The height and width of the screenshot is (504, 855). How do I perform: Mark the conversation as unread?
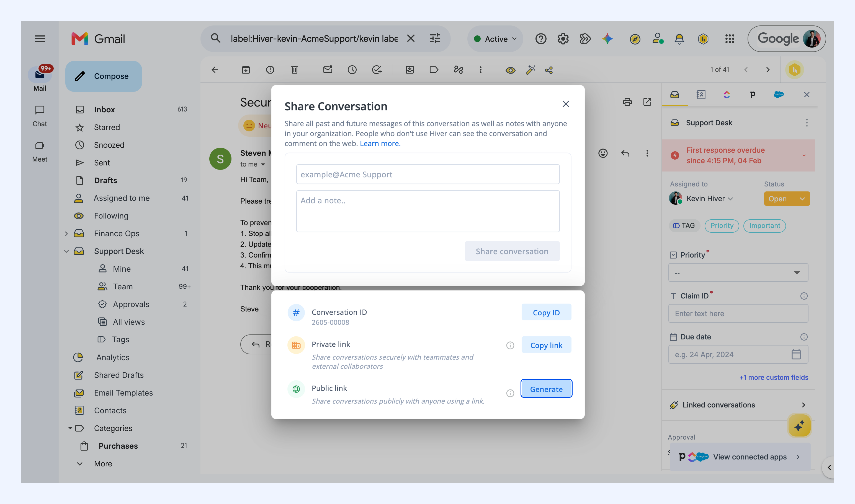(328, 70)
